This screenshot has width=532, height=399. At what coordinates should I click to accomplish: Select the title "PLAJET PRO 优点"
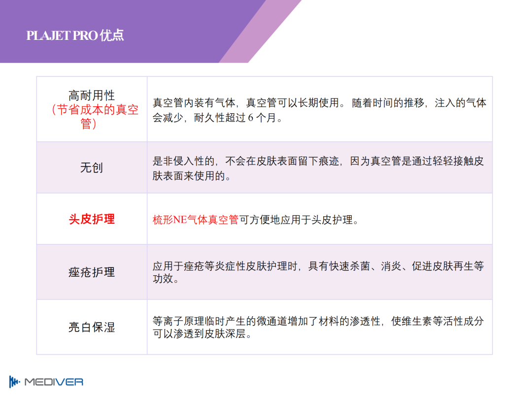point(75,35)
